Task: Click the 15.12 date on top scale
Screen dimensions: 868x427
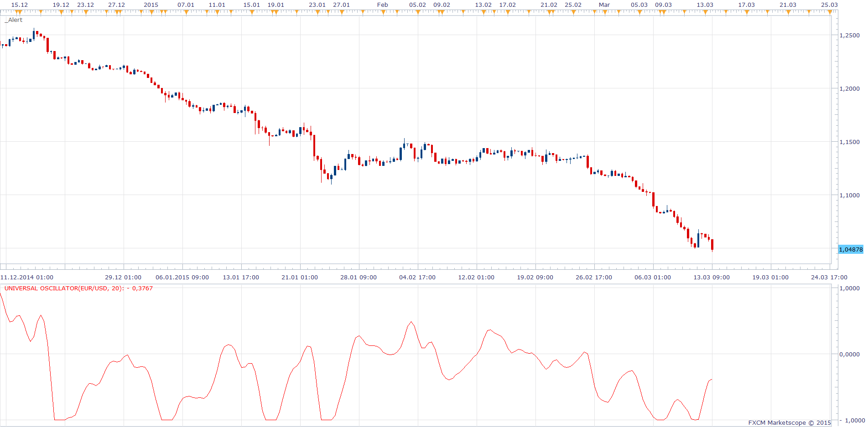Action: point(20,5)
